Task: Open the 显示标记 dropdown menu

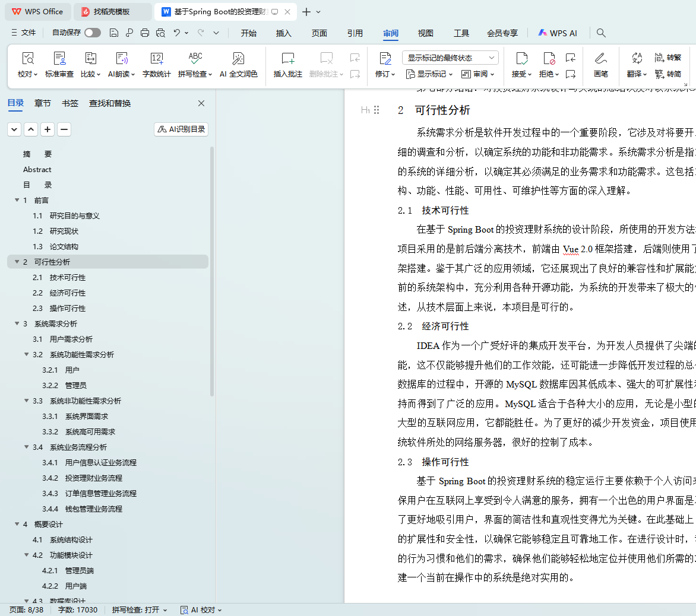Action: click(x=429, y=74)
